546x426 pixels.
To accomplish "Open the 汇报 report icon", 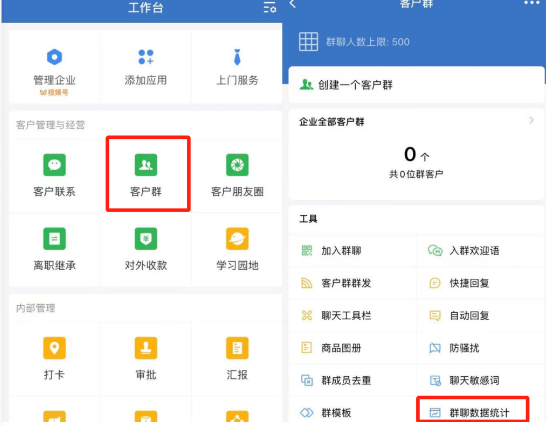I will coord(237,348).
